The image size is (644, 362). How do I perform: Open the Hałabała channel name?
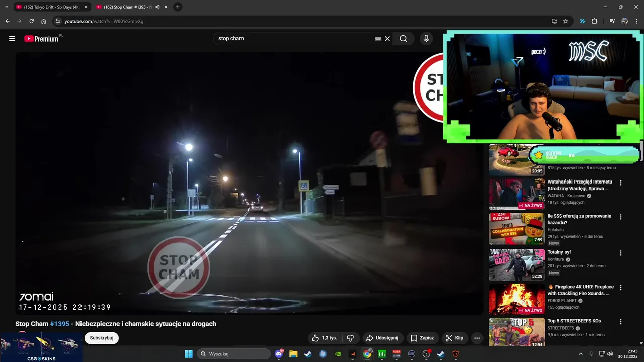click(556, 230)
